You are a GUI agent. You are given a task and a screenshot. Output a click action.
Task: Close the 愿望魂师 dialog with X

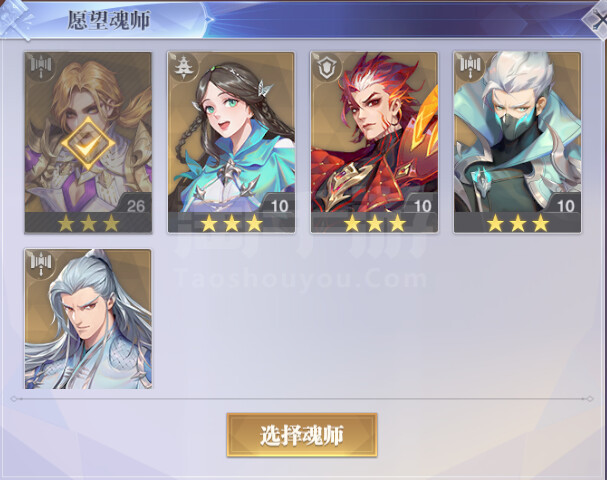pos(596,20)
